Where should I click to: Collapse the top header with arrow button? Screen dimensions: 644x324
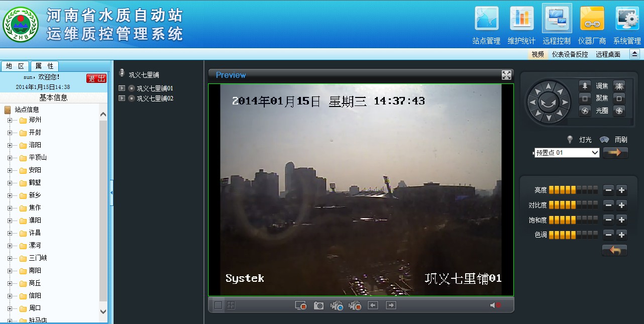635,54
